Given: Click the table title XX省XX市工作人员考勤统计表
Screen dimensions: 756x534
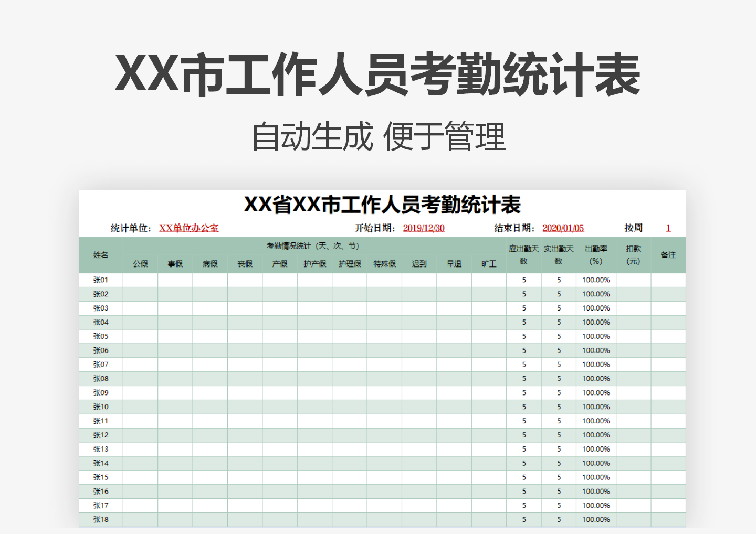Looking at the screenshot, I should [x=383, y=206].
